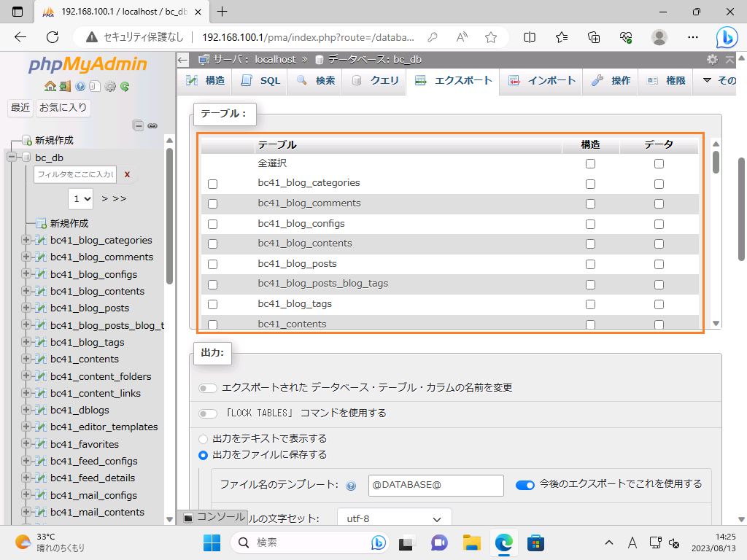Select the 出力をテキストで表示する radio option

point(204,439)
